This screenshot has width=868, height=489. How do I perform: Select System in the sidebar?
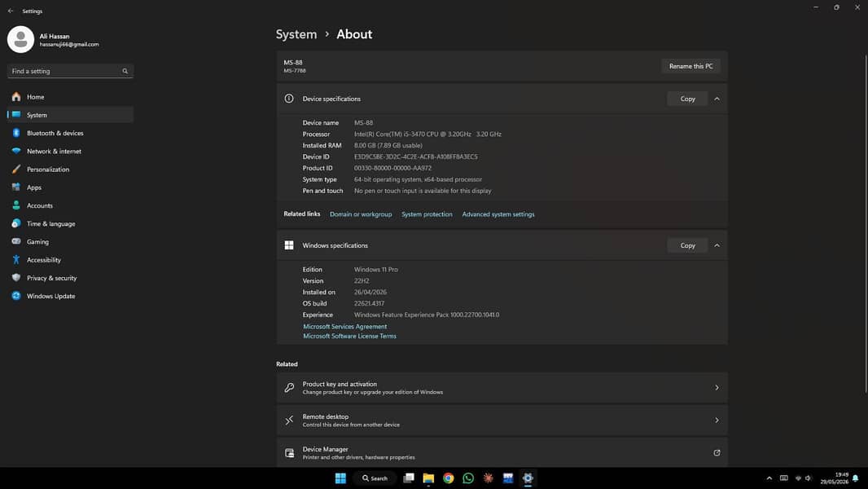coord(70,115)
